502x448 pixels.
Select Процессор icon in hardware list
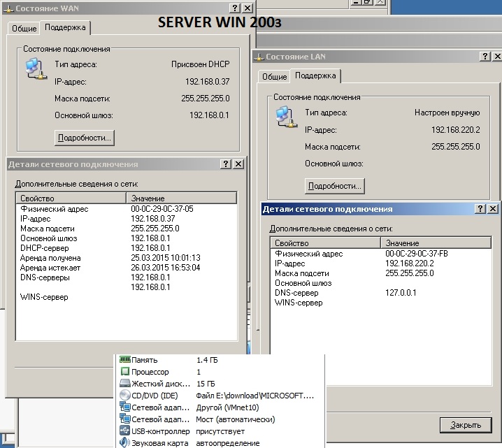click(x=125, y=372)
